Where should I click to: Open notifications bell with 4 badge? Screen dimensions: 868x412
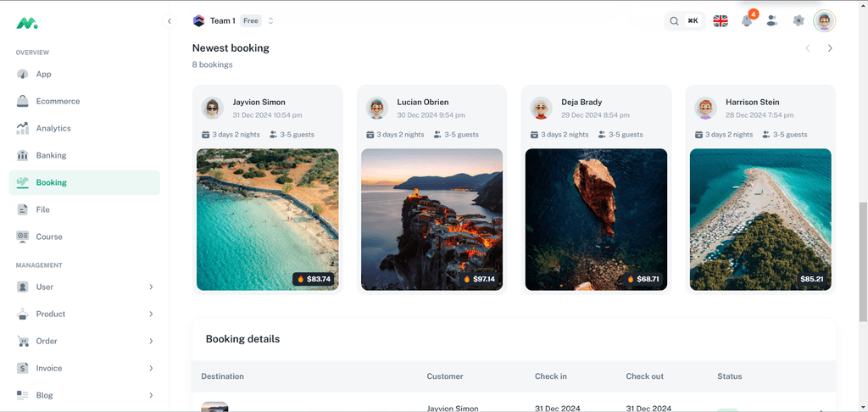click(747, 21)
